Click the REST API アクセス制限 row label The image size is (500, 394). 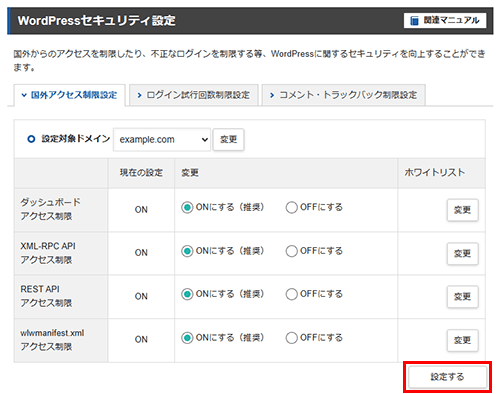(46, 296)
